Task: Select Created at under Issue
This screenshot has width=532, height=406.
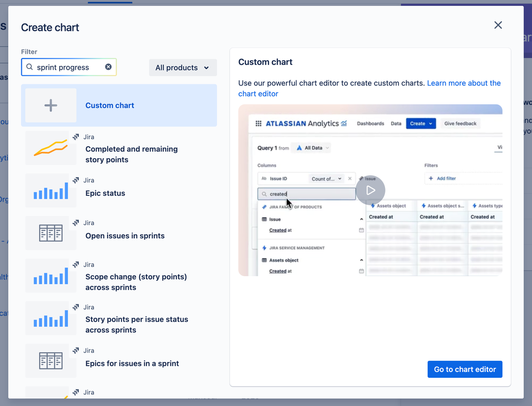Action: pyautogui.click(x=280, y=230)
